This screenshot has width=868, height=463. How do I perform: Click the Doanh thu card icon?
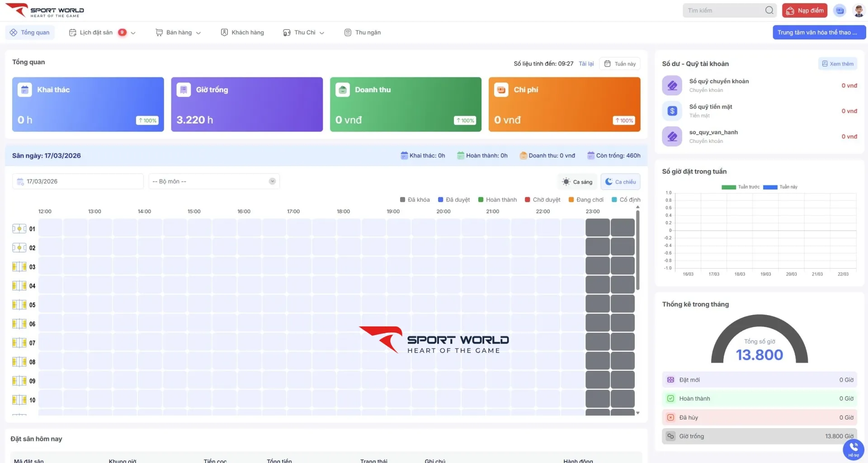342,90
